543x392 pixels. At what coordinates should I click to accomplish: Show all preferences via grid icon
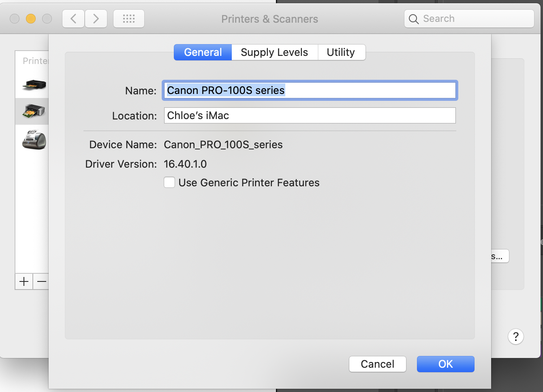point(129,19)
